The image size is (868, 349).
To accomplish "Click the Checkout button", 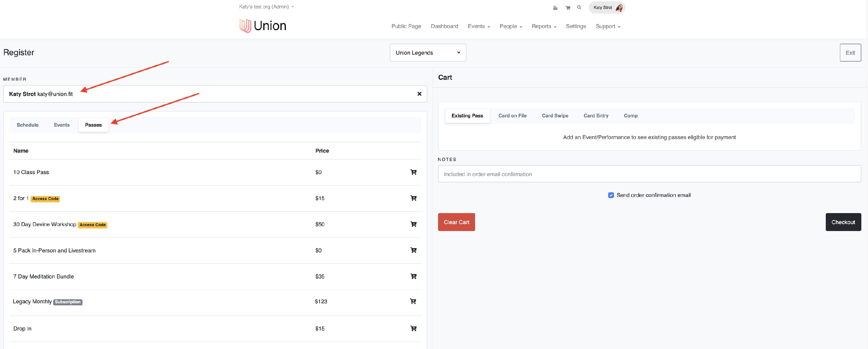I will 843,222.
